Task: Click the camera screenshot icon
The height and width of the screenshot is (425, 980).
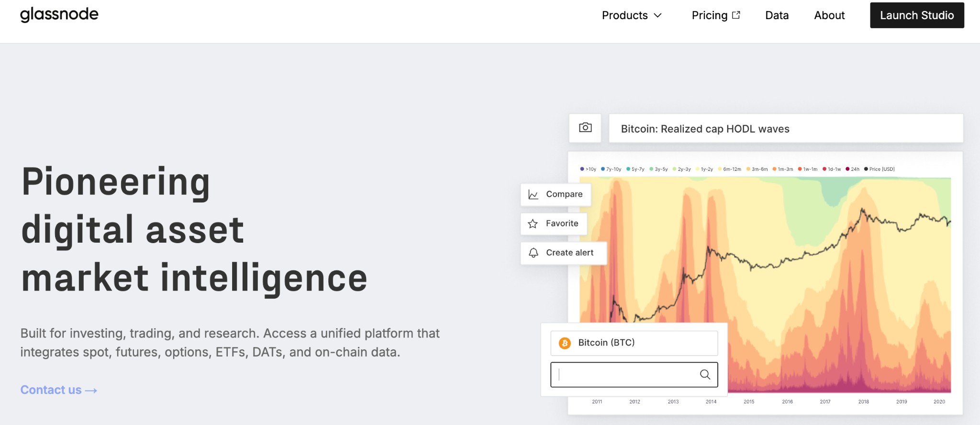Action: click(x=585, y=128)
